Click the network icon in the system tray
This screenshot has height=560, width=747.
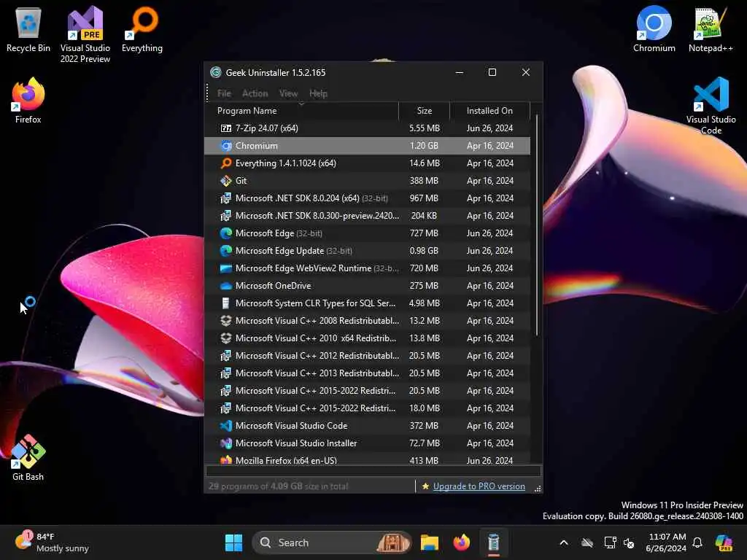610,542
